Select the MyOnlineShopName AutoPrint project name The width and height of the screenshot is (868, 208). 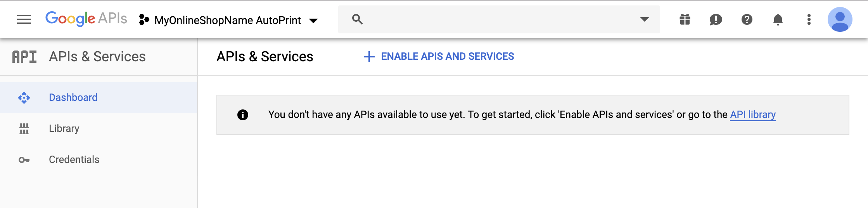coord(228,20)
